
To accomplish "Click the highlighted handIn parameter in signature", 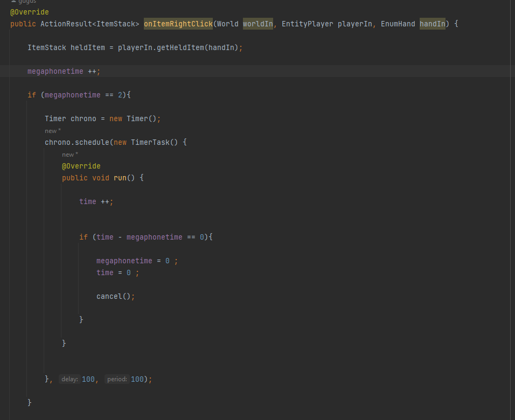I will [432, 24].
